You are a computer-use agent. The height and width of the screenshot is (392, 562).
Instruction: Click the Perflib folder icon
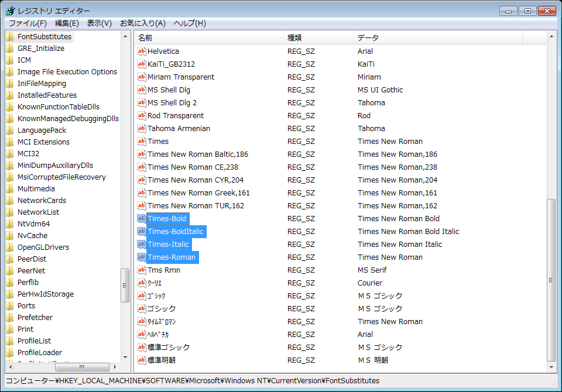click(10, 283)
